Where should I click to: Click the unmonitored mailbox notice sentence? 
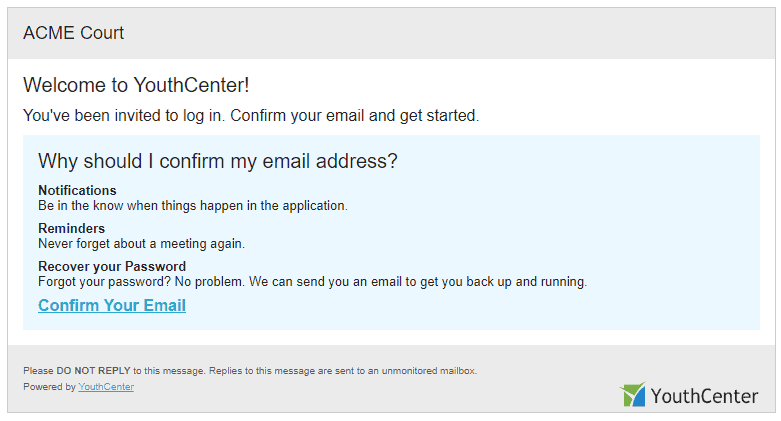pos(343,371)
